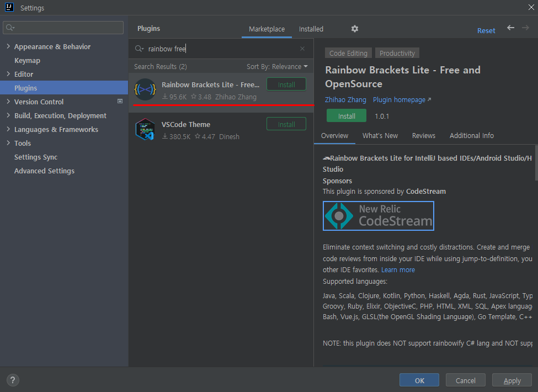The height and width of the screenshot is (392, 538).
Task: Click the settings search magnifier icon
Action: click(10, 28)
